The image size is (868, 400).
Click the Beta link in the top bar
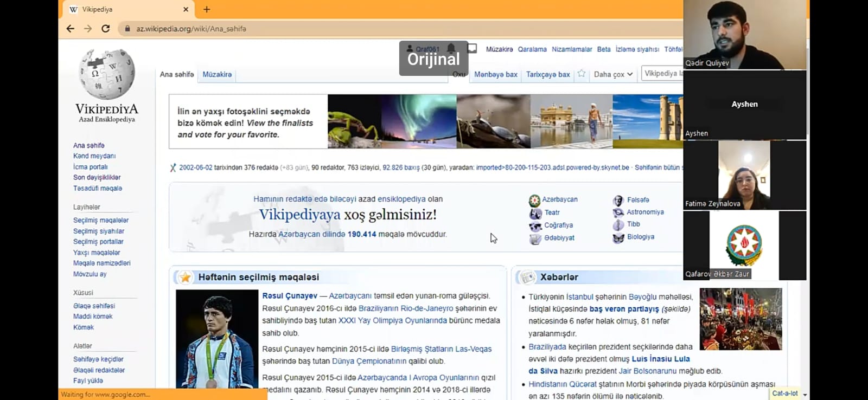click(604, 49)
